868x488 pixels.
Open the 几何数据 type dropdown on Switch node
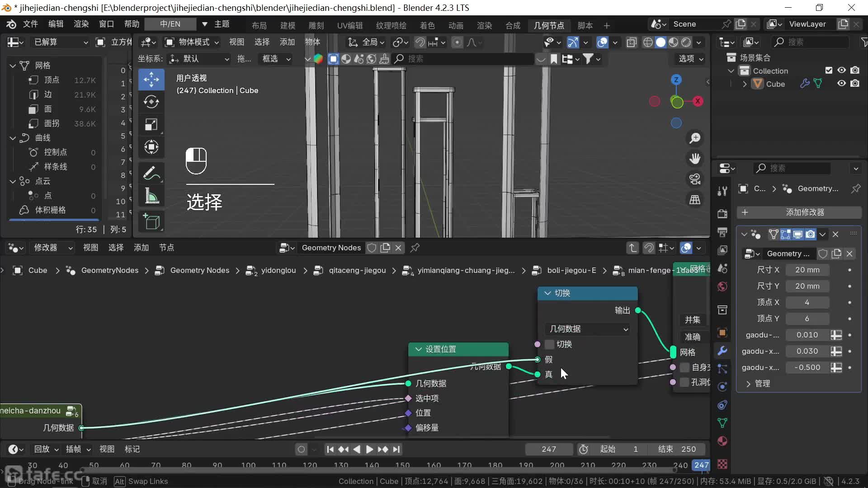coord(588,329)
